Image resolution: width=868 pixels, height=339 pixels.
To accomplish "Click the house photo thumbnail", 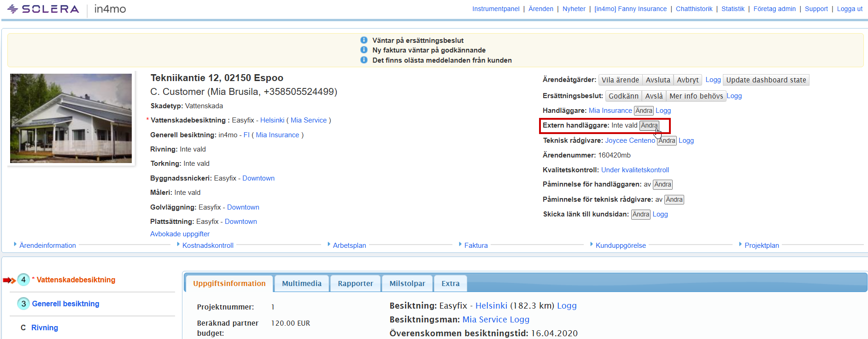I will [71, 118].
